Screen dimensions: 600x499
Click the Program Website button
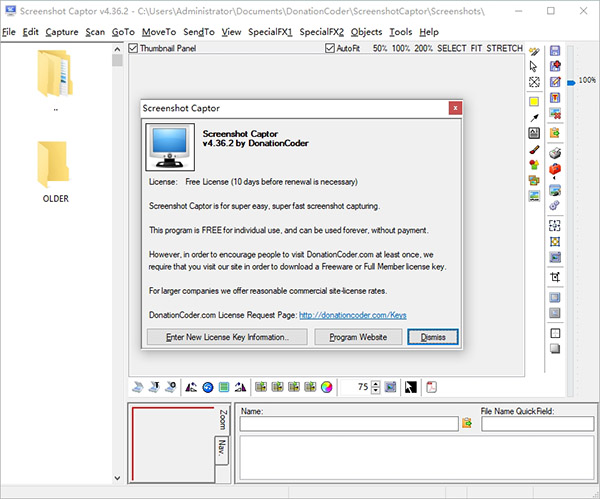[x=358, y=337]
